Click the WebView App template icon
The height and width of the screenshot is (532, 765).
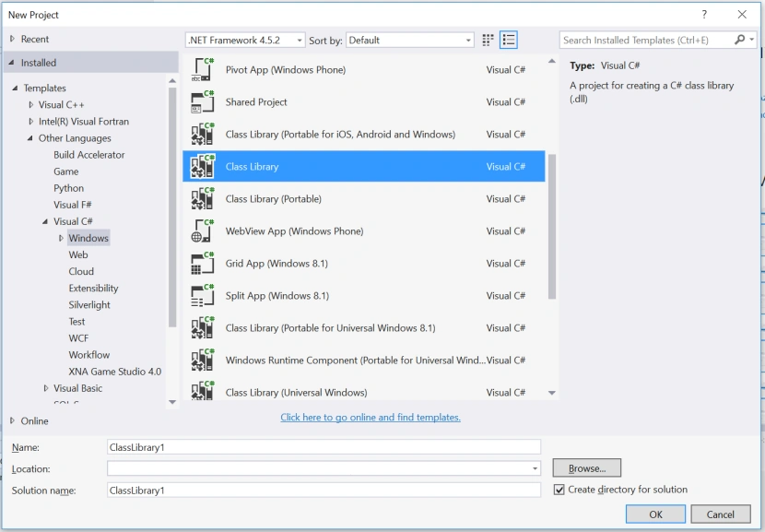[203, 231]
